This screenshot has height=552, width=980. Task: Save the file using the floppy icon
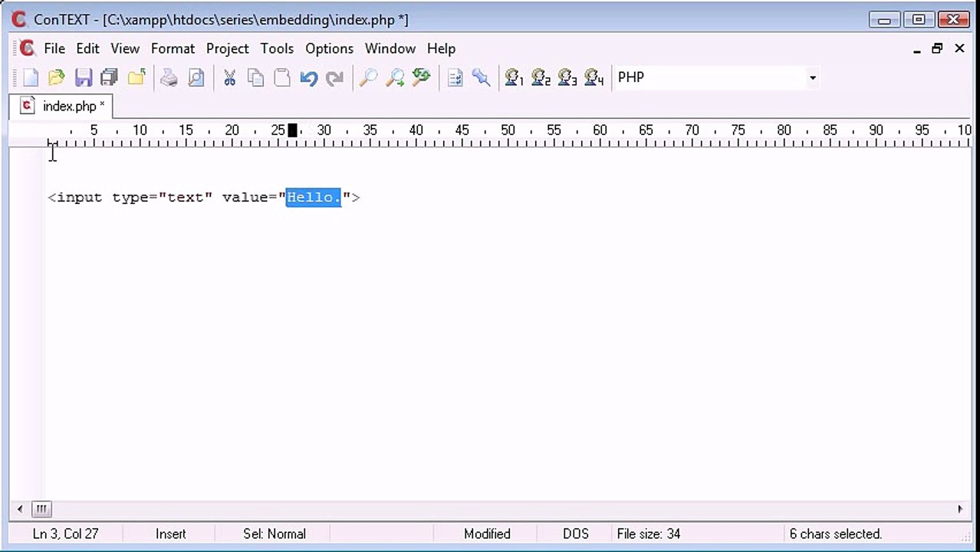(x=83, y=77)
